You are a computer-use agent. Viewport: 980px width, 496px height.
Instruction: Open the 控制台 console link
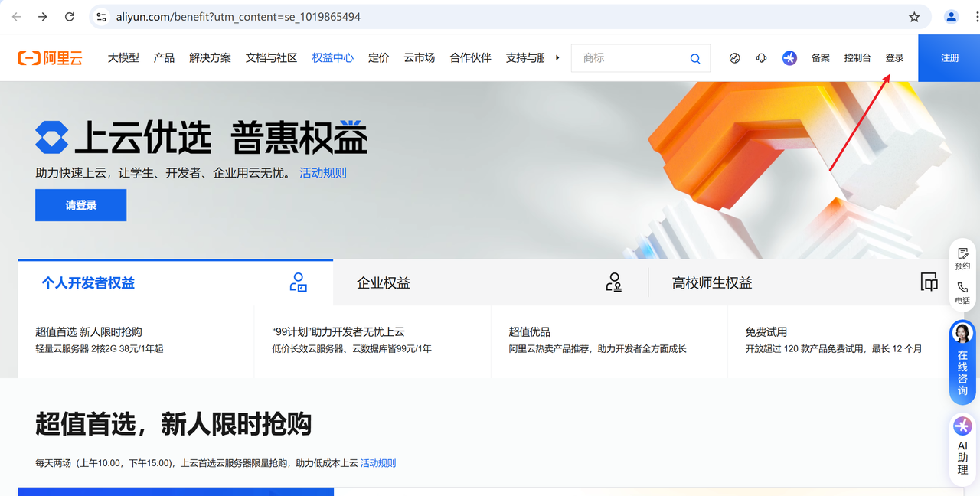857,58
